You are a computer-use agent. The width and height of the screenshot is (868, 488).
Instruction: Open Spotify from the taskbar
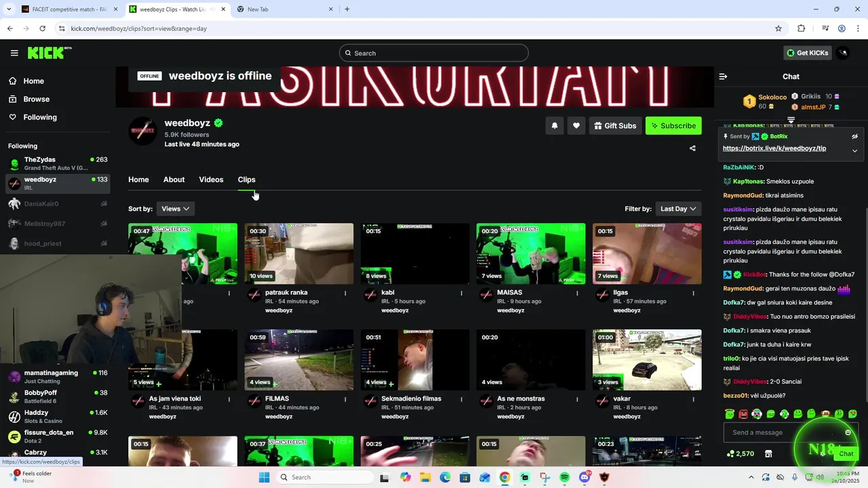pos(565,477)
